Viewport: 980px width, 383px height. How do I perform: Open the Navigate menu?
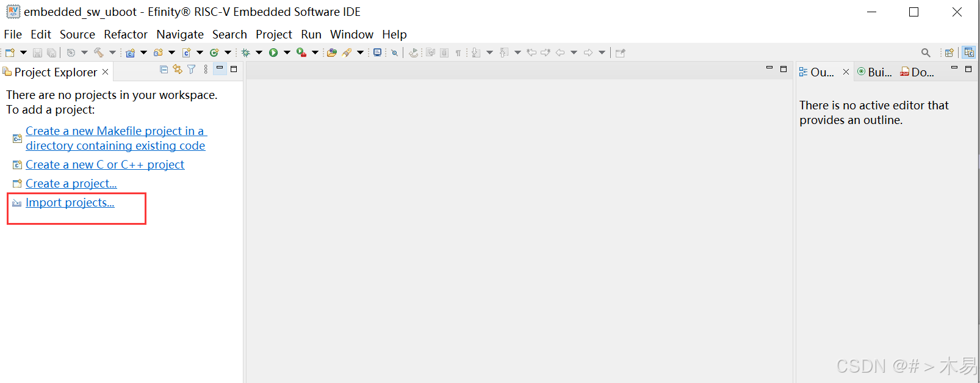(x=180, y=34)
